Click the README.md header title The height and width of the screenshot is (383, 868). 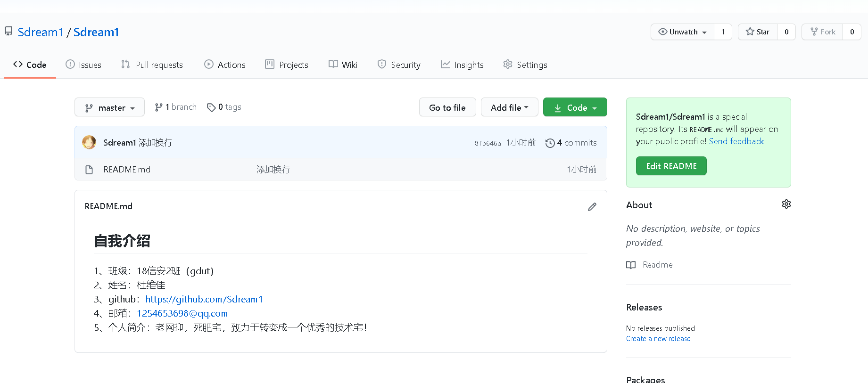[108, 206]
